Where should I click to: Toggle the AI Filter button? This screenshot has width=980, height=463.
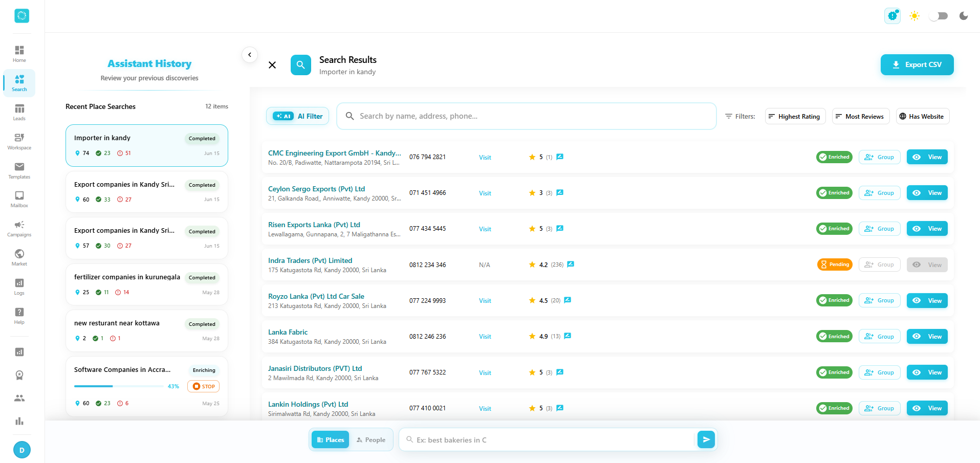[298, 116]
